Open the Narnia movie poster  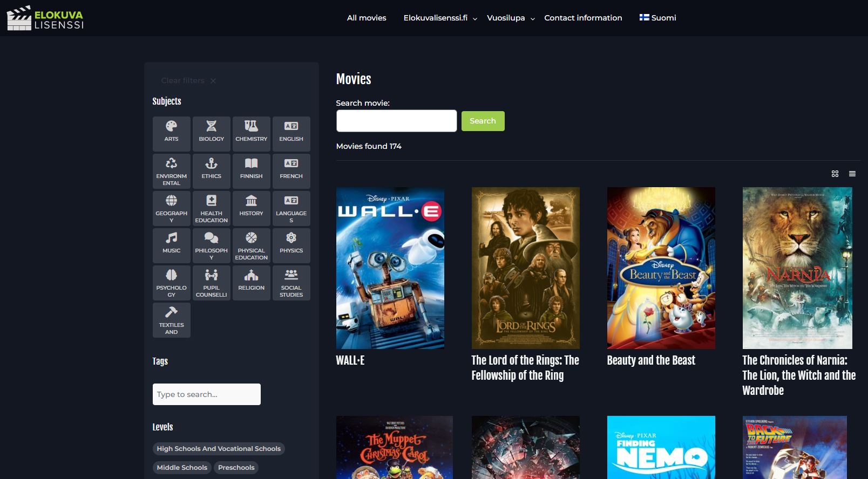point(797,268)
